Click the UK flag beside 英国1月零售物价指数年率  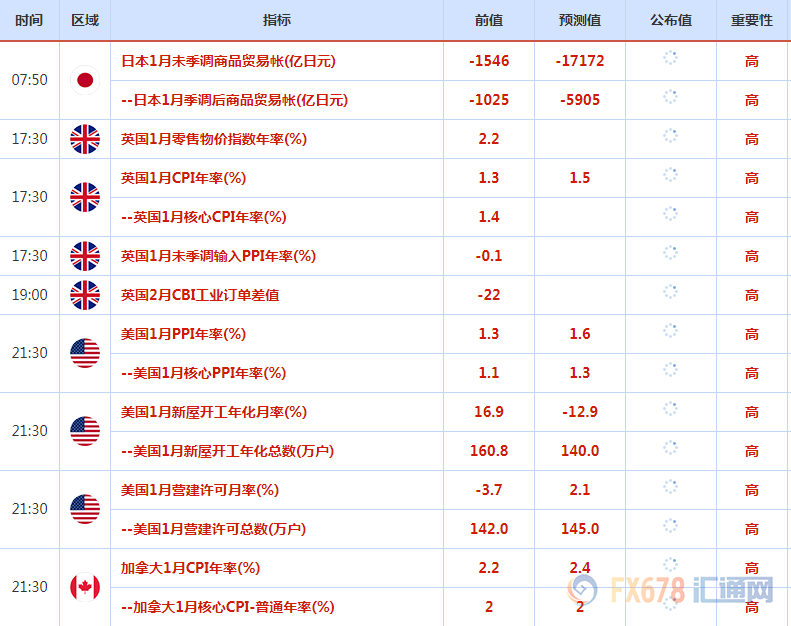tap(85, 139)
